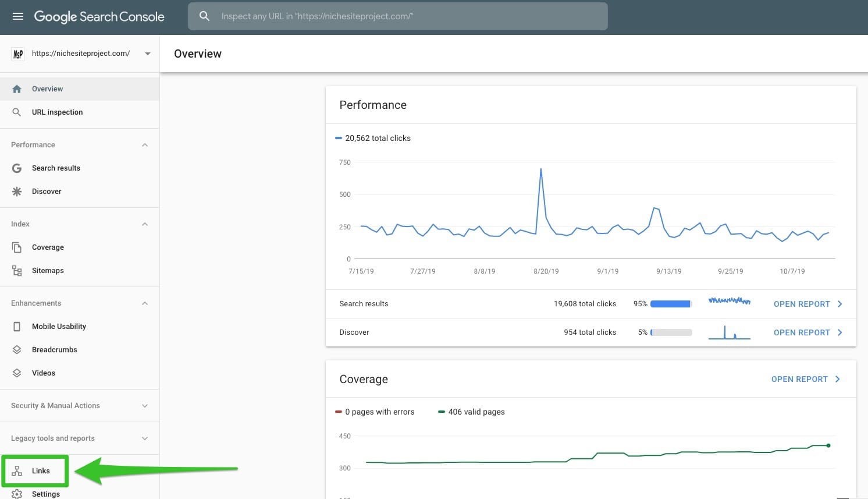This screenshot has width=868, height=499.
Task: Click the 95% Search results progress bar
Action: 671,304
